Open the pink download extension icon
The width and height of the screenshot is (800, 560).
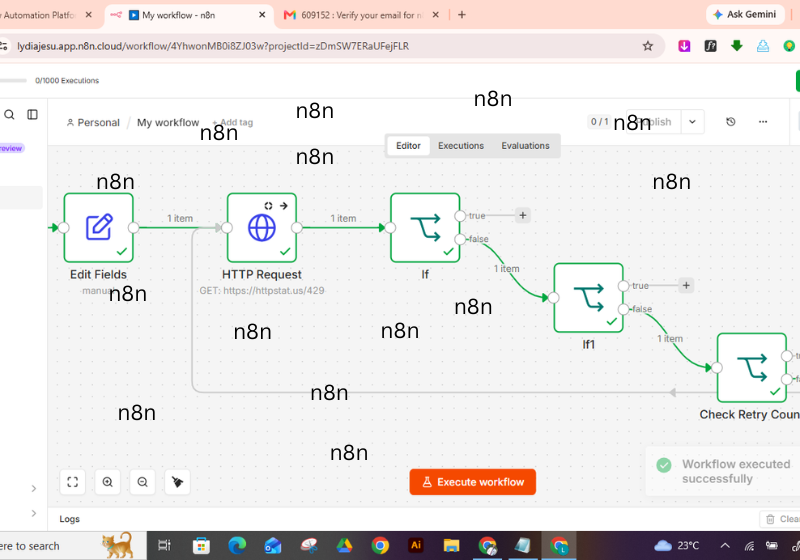click(684, 46)
